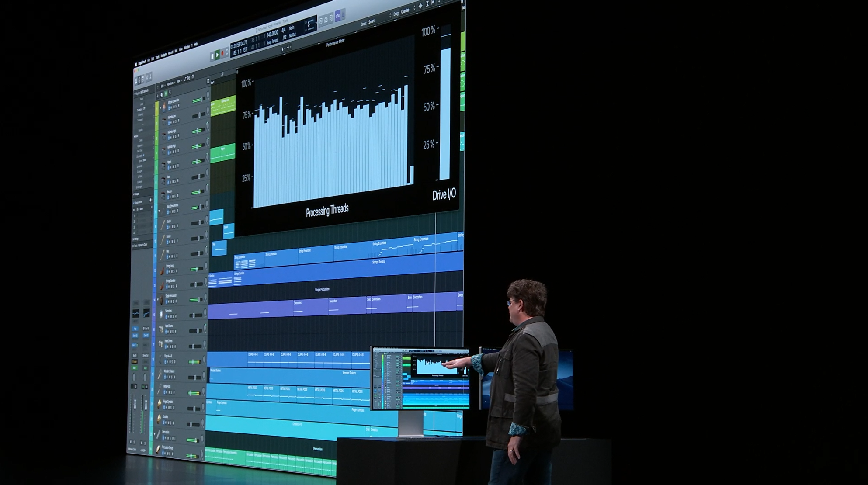Click the Swooshes track icon
Screen dimensions: 868x485
coord(161,314)
